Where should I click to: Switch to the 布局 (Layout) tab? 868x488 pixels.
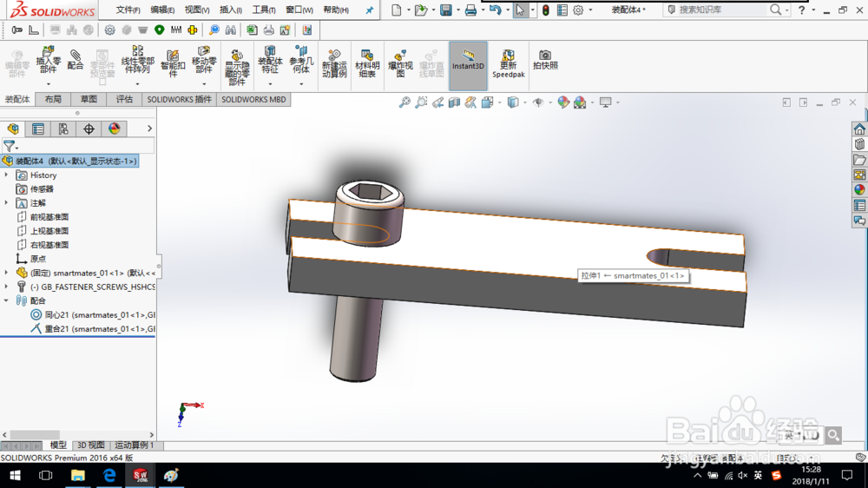53,99
